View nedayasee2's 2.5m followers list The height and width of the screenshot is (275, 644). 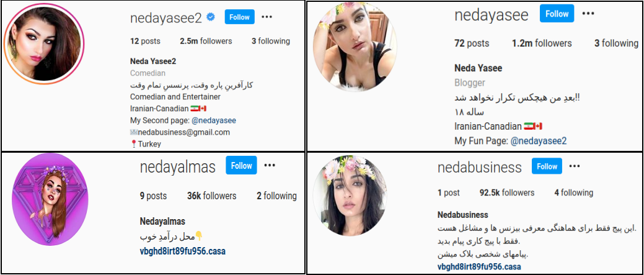click(206, 41)
